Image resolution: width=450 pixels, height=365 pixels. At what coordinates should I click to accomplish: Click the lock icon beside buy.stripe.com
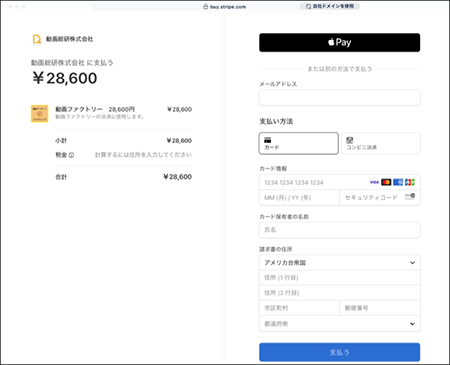(206, 7)
